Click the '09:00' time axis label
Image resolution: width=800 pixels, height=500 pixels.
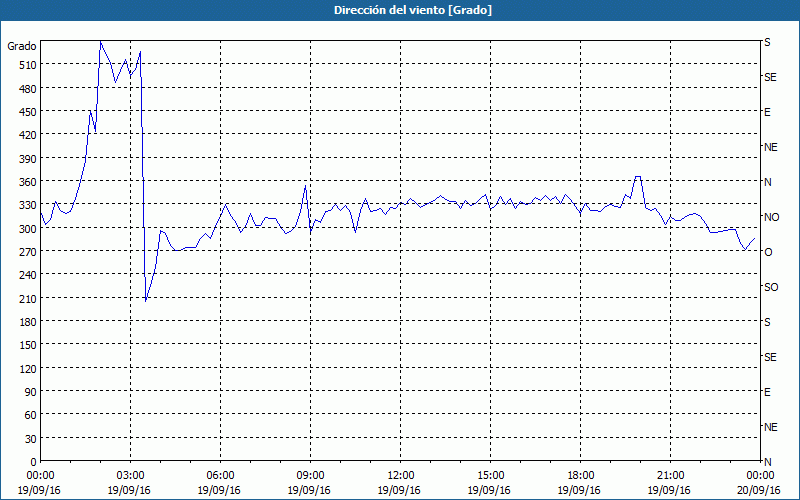click(310, 476)
